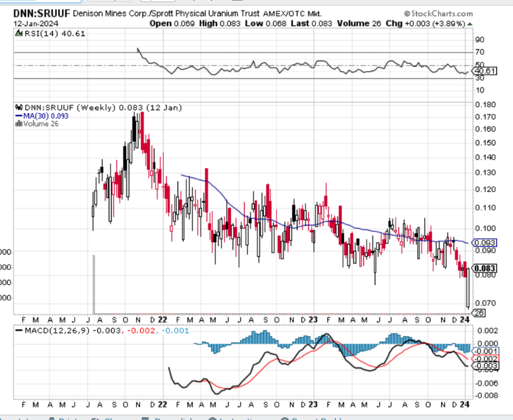Click the 0.093 moving average tag on price axis
Viewport: 513px width, 420px height.
pyautogui.click(x=485, y=243)
